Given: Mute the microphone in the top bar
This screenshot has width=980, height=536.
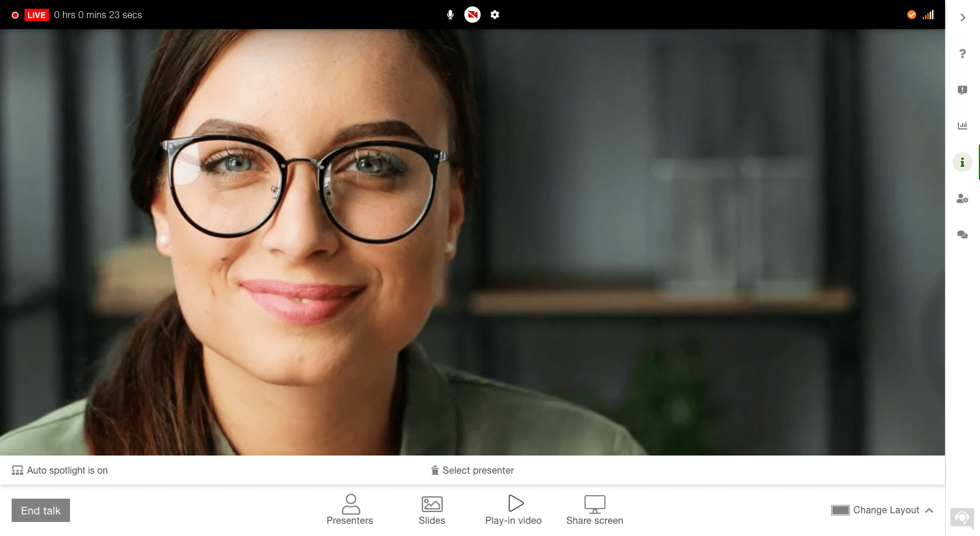Looking at the screenshot, I should pos(450,15).
